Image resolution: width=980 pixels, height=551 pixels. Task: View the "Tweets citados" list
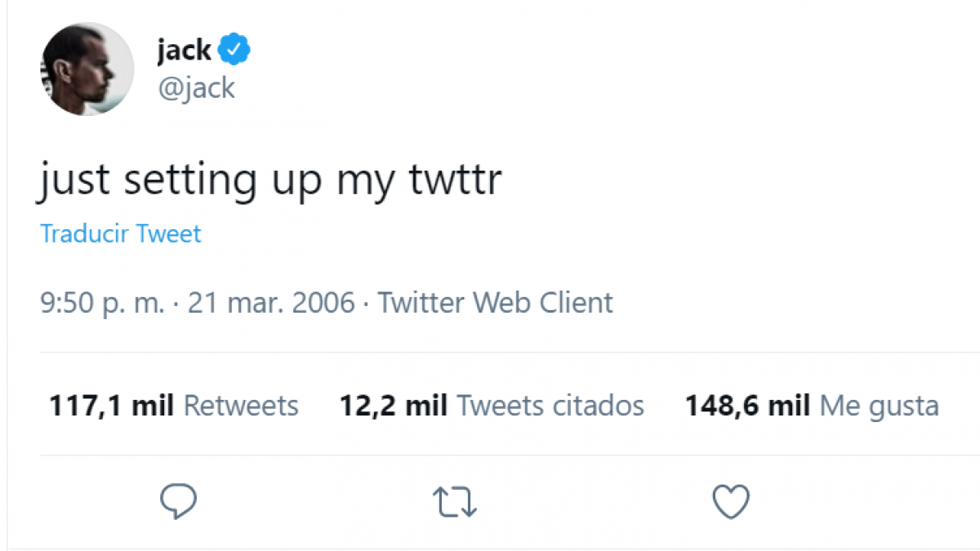tap(550, 406)
